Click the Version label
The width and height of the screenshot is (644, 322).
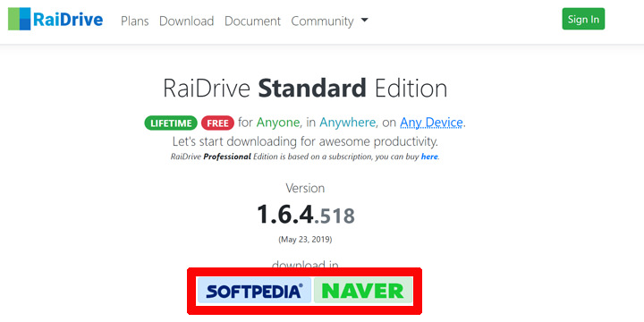click(x=305, y=189)
